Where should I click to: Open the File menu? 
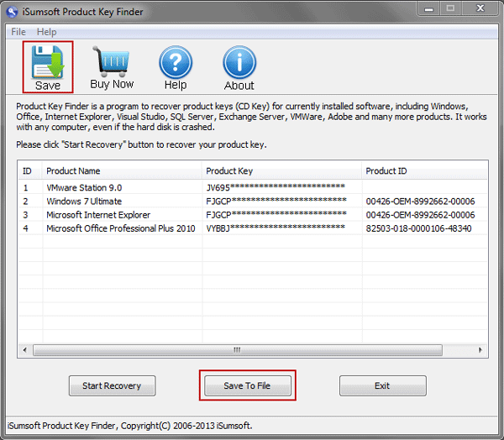18,32
